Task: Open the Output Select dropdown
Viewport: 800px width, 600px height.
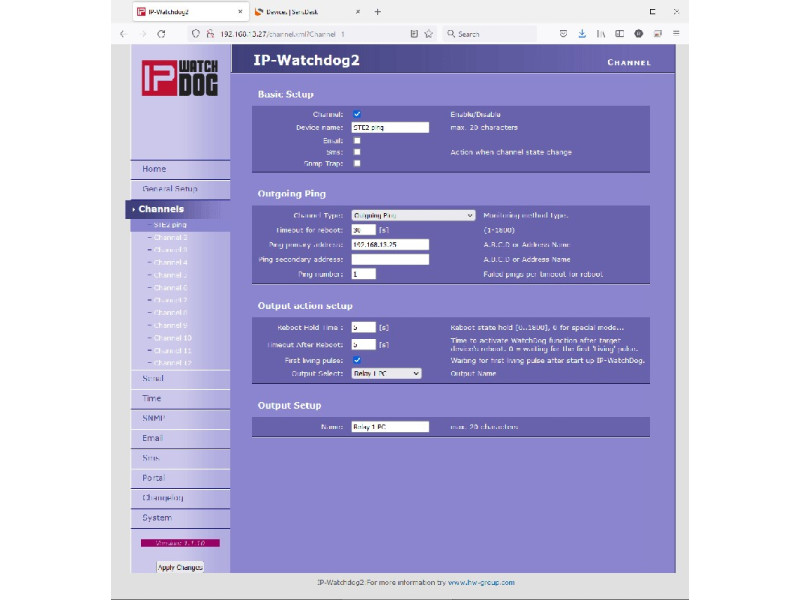Action: tap(386, 373)
